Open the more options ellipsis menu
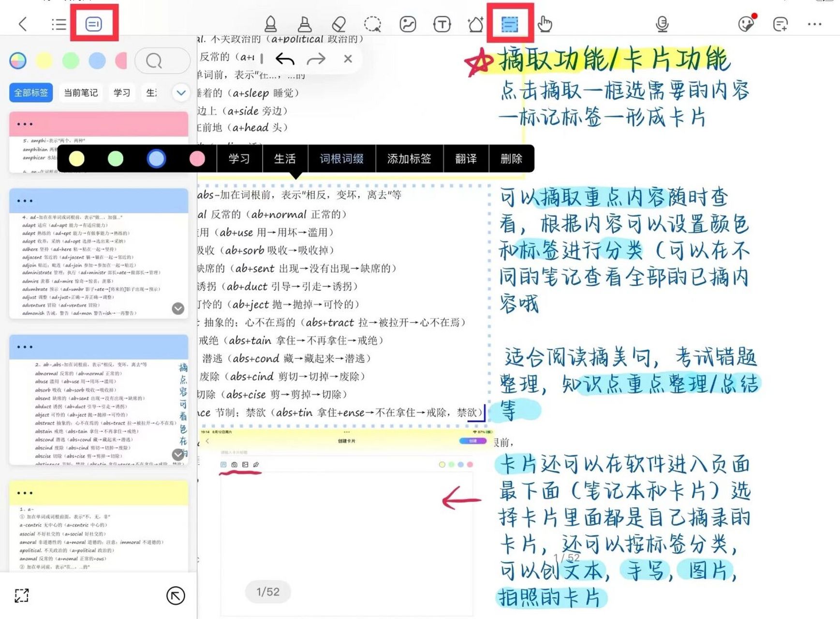This screenshot has width=840, height=619. tap(814, 24)
